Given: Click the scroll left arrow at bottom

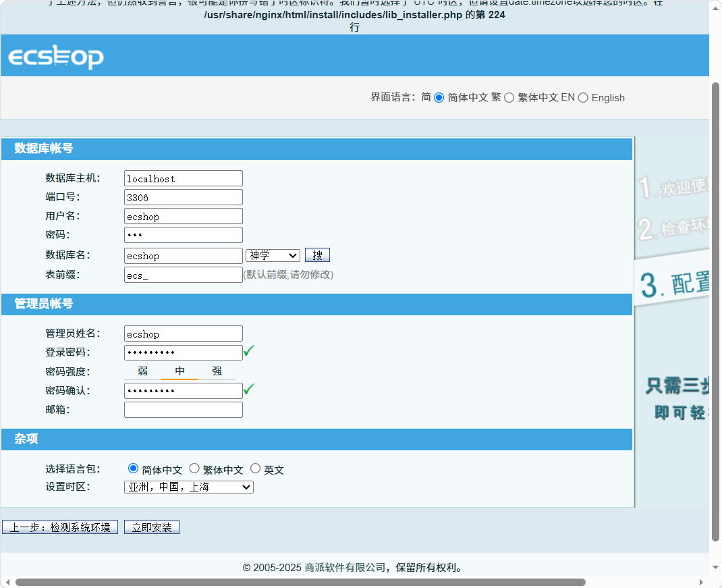Looking at the screenshot, I should (x=7, y=583).
